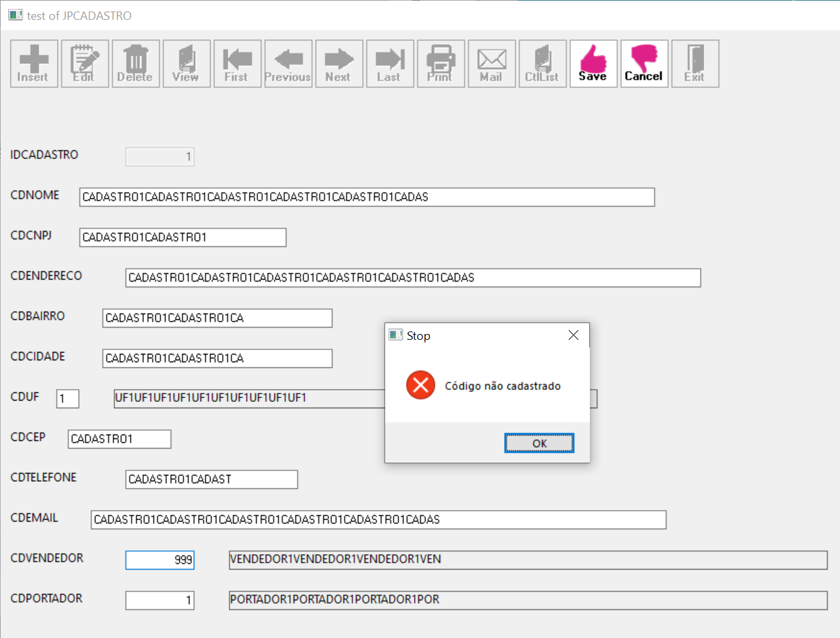Click the application icon in title bar
840x638 pixels.
15,15
